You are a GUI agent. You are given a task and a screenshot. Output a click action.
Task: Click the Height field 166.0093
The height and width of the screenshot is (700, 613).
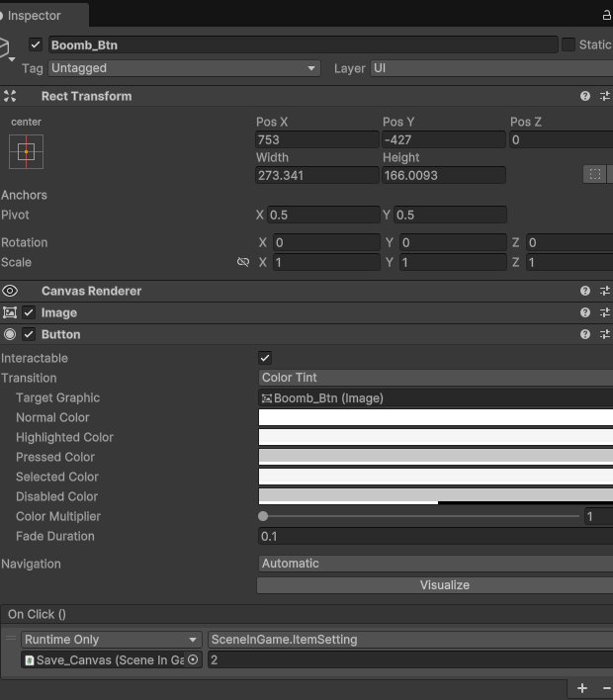[444, 175]
